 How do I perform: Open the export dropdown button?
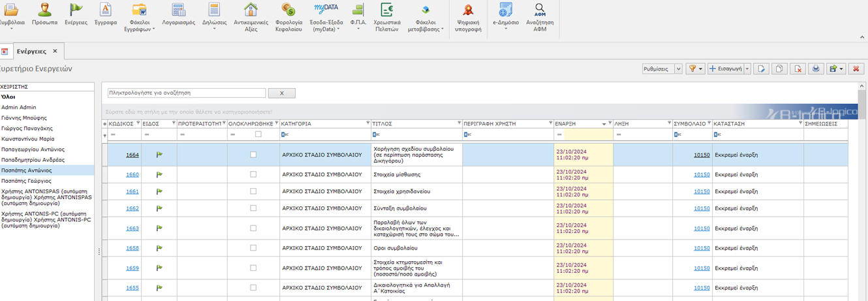coord(835,69)
